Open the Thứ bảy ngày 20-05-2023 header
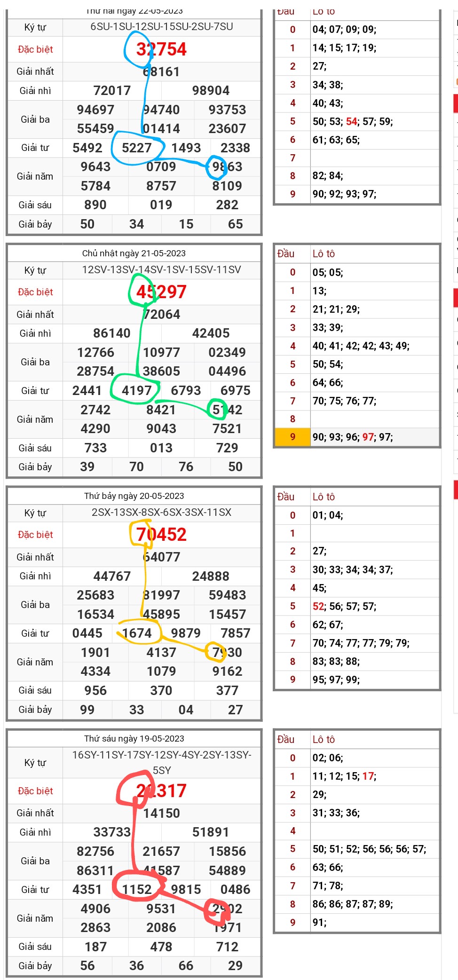The width and height of the screenshot is (458, 980). (x=134, y=496)
